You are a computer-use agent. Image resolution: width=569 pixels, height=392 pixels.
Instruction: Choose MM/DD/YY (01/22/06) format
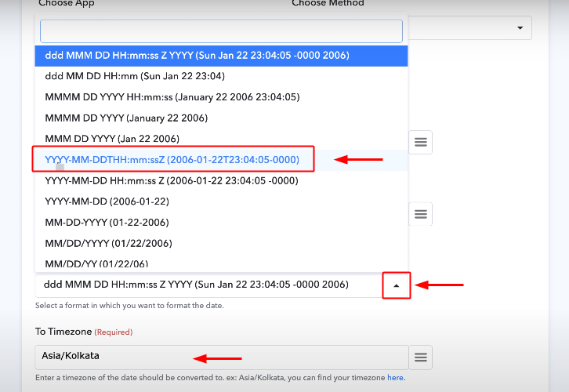point(221,263)
